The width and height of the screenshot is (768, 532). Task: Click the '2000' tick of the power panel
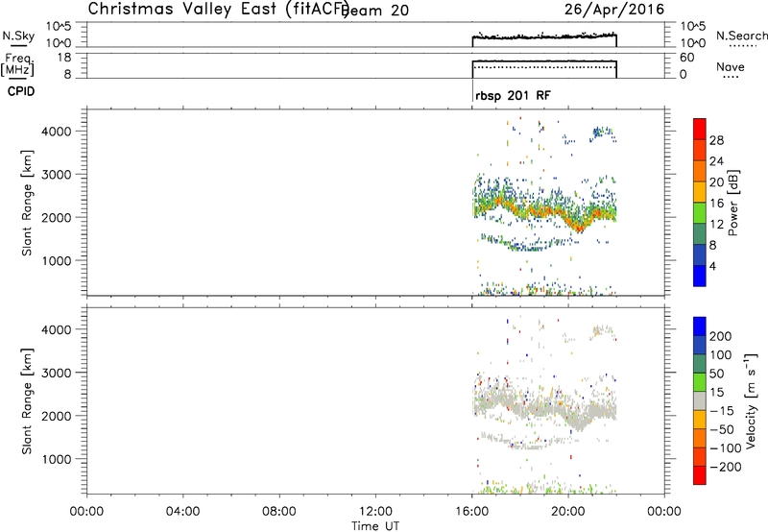(x=56, y=217)
